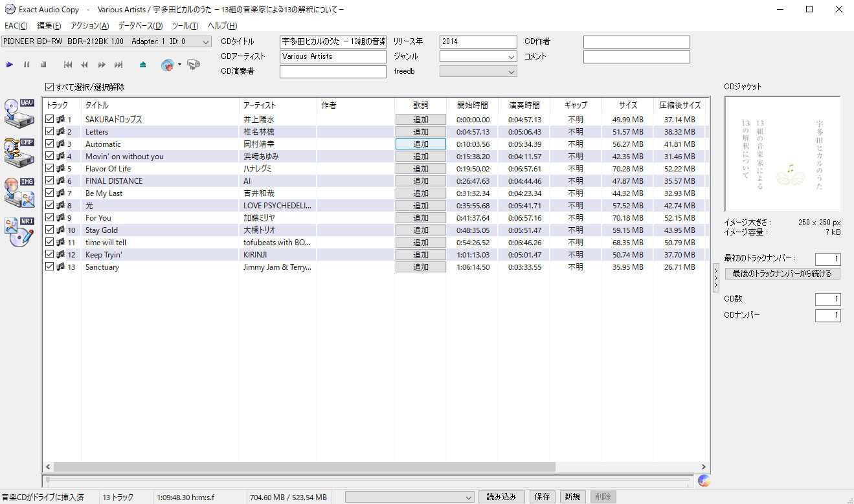Click music note icon of Stay Gold track
Viewport: 854px width, 504px height.
[60, 230]
